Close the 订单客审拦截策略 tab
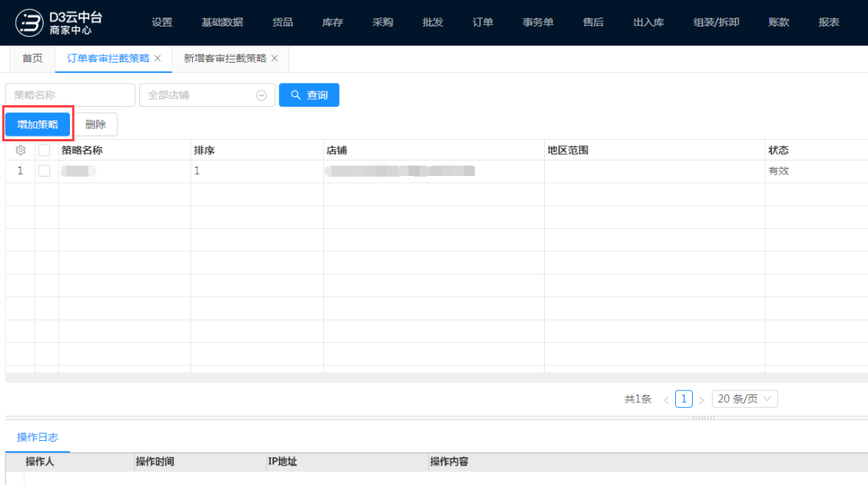Image resolution: width=868 pixels, height=485 pixels. (158, 58)
